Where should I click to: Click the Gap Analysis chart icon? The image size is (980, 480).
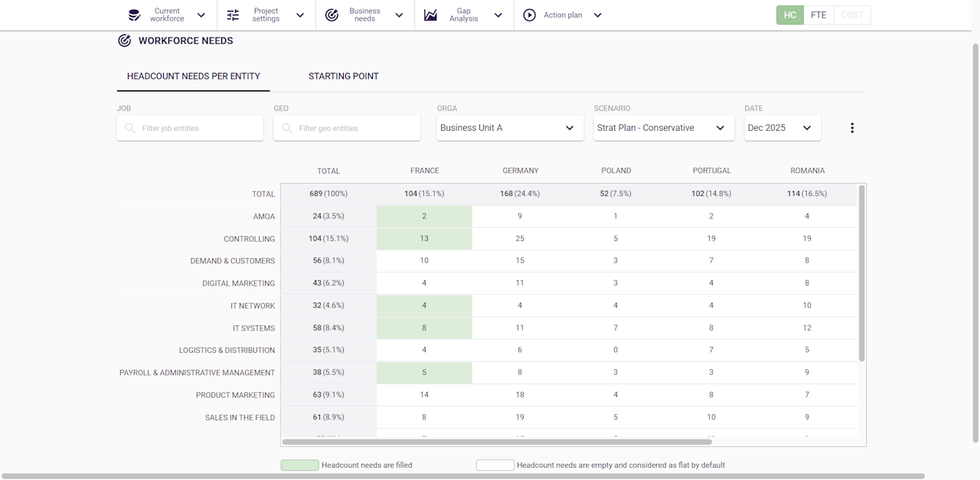point(431,15)
